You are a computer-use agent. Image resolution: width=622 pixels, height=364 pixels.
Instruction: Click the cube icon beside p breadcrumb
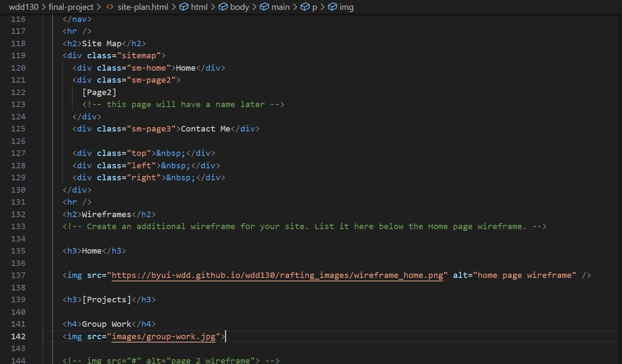click(305, 7)
